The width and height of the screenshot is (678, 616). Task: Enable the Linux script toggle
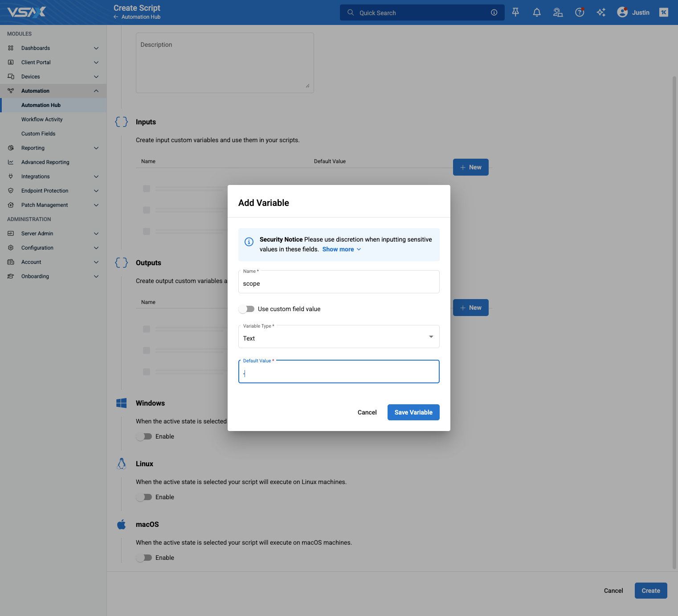pyautogui.click(x=144, y=497)
